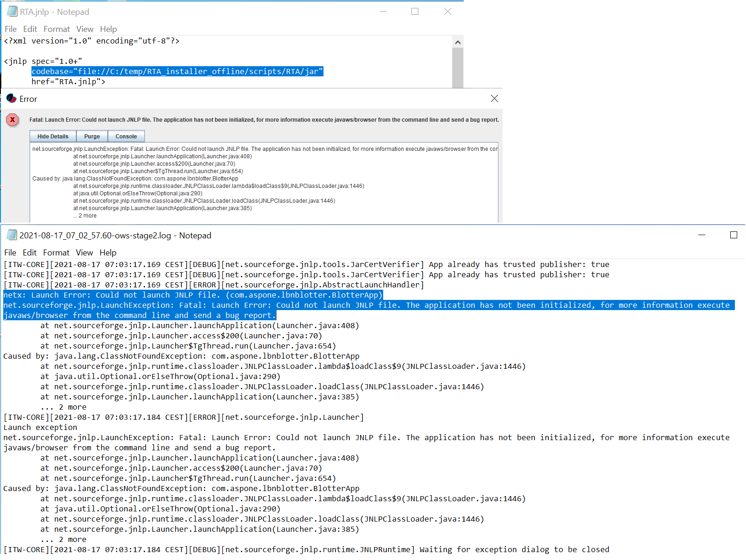The image size is (746, 560).
Task: Open the Edit menu in RTA.jnlp Notepad
Action: [x=30, y=29]
